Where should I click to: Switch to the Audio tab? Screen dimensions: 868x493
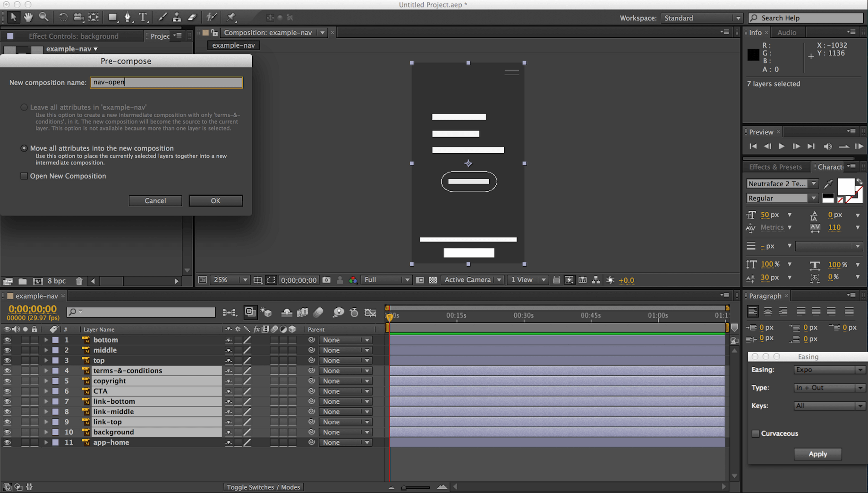click(786, 32)
